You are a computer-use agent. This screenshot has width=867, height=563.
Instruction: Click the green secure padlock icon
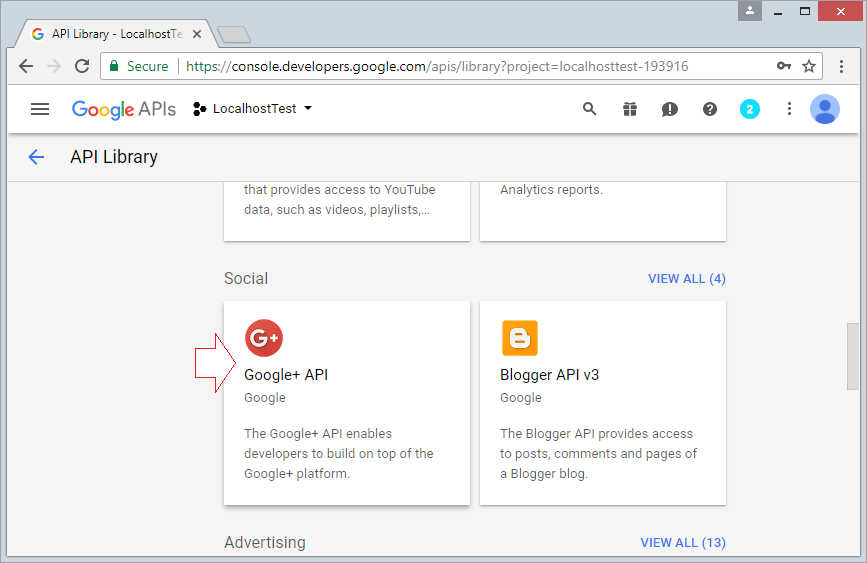[x=114, y=66]
